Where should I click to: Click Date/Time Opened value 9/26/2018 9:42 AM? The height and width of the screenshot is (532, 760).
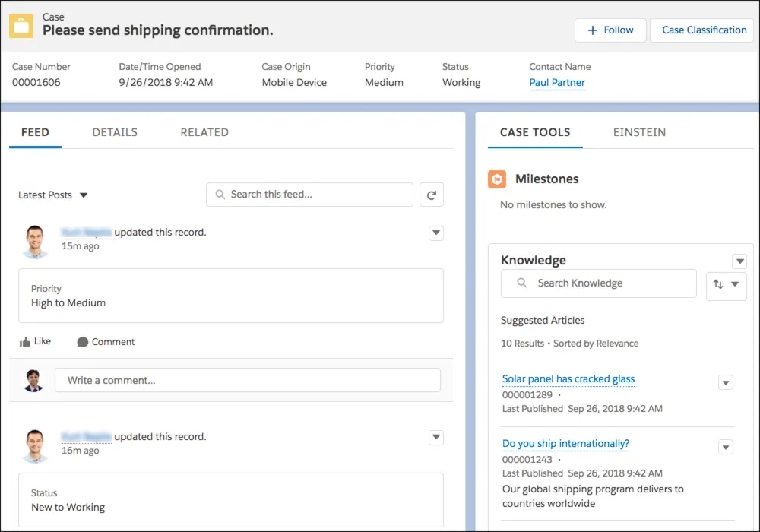click(x=166, y=82)
